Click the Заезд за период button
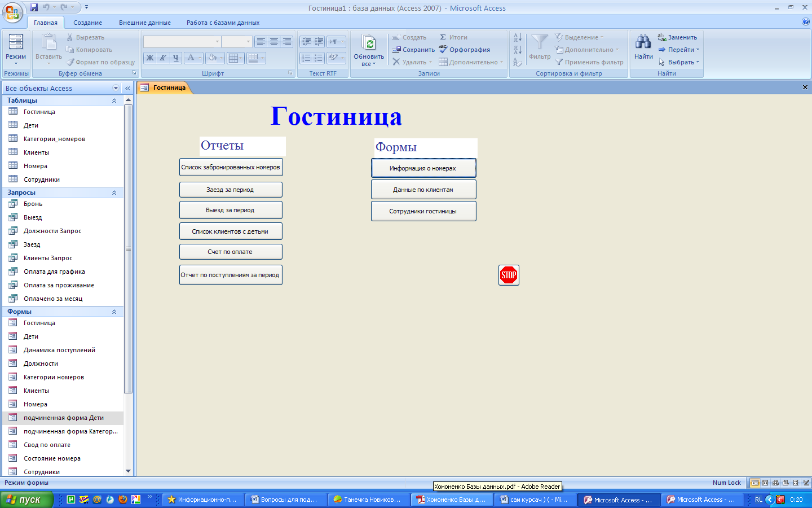 click(x=231, y=190)
